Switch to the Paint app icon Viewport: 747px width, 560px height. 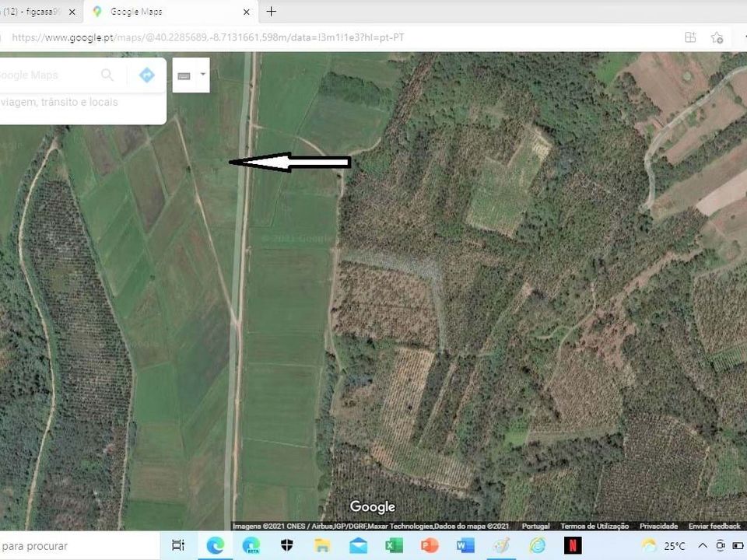pos(501,545)
